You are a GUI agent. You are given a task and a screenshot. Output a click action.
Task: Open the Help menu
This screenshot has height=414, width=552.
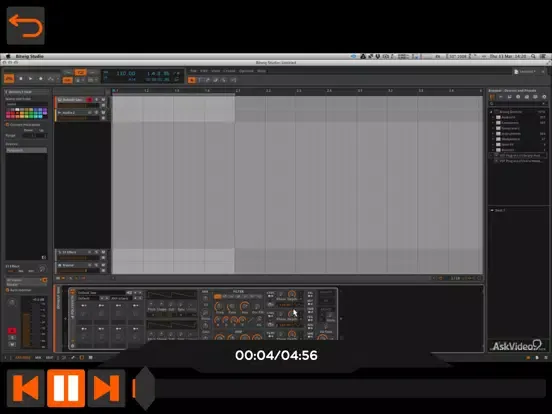261,71
